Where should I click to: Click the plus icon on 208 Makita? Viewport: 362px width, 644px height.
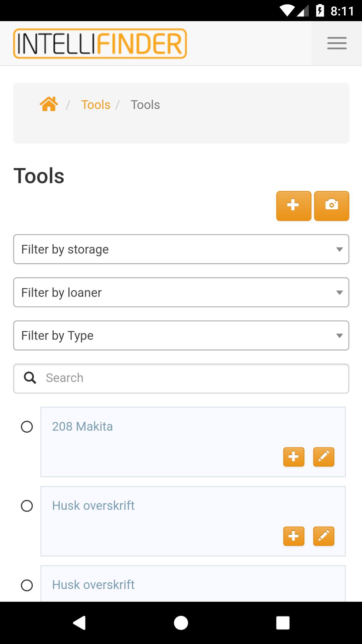[x=294, y=457]
